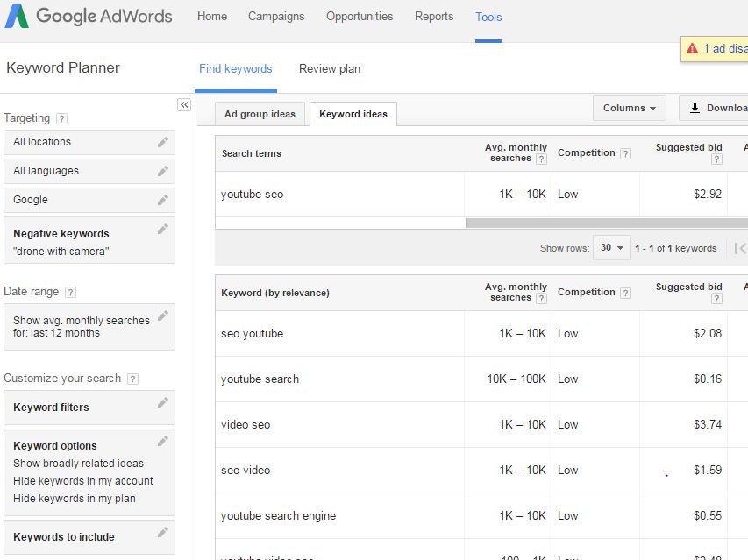748x560 pixels.
Task: Open Negative keywords setting box
Action: pos(89,240)
